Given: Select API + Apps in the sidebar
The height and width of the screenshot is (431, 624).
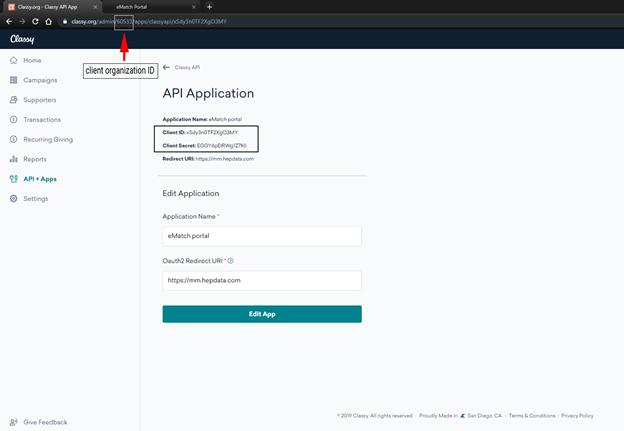Looking at the screenshot, I should (x=40, y=179).
